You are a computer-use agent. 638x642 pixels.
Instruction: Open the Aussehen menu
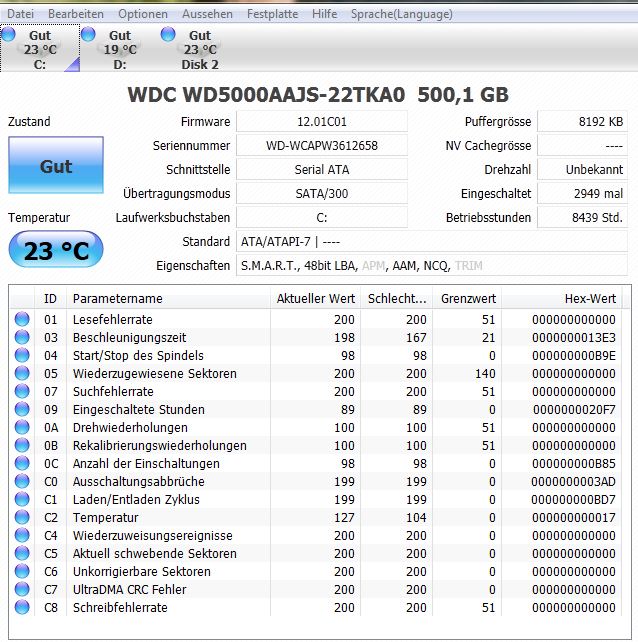(207, 14)
